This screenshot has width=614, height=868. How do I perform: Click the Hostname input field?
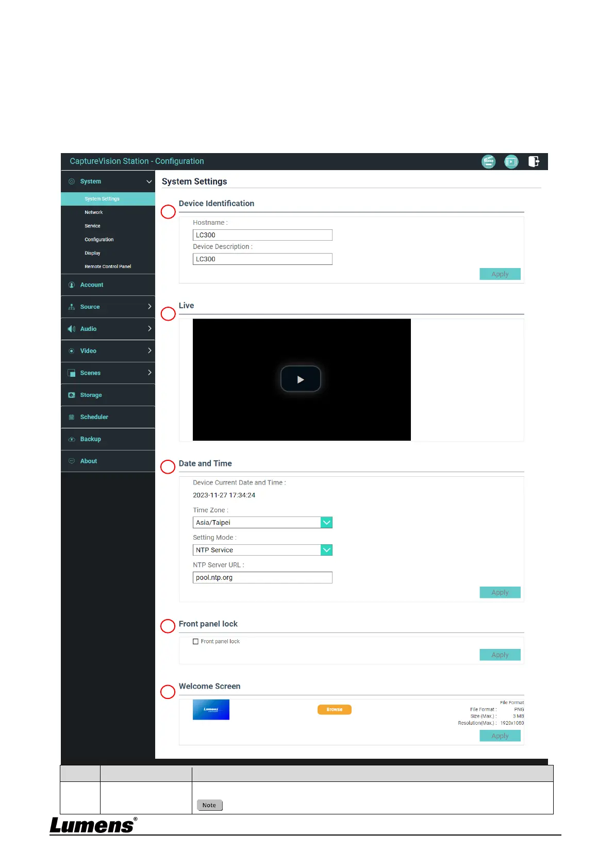pyautogui.click(x=262, y=235)
